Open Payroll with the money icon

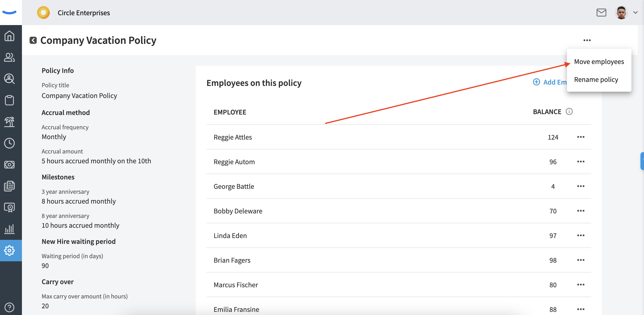pos(9,165)
